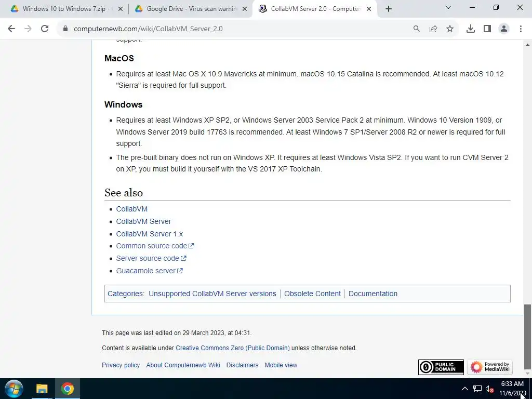Open Creative Commons Zero (Public Domain) link
Screen dimensions: 532x399
pyautogui.click(x=233, y=348)
